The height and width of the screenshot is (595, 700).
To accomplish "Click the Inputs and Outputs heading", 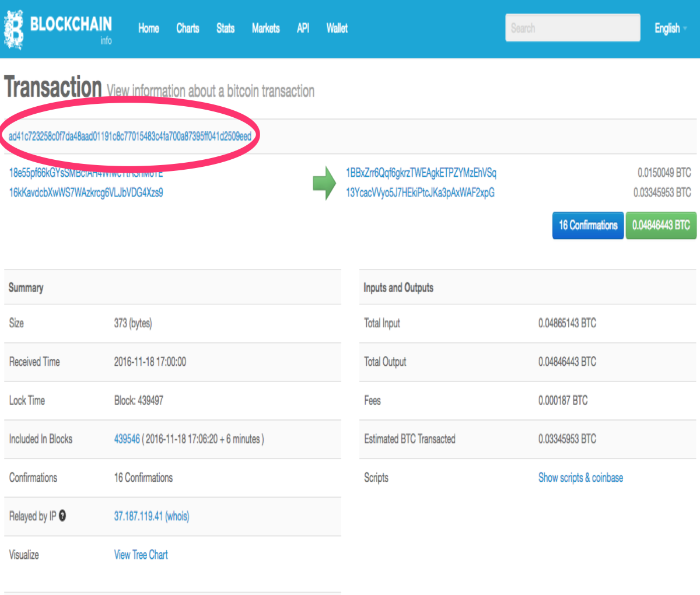I will pyautogui.click(x=398, y=288).
